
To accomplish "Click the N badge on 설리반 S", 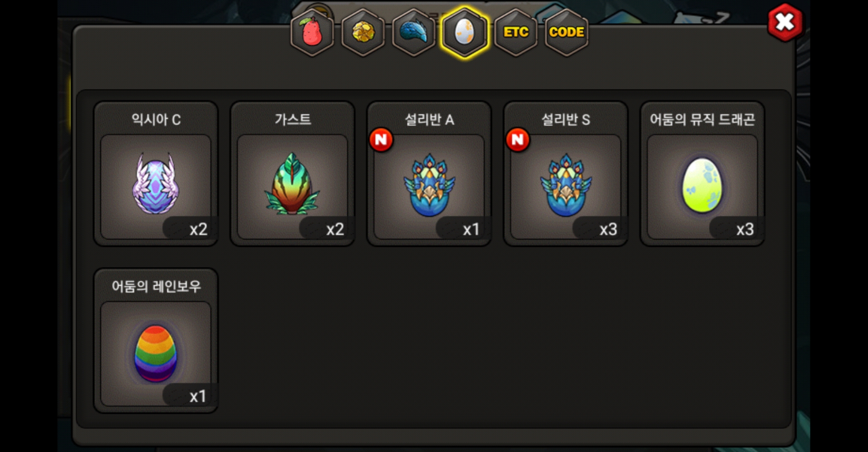I will 518,140.
